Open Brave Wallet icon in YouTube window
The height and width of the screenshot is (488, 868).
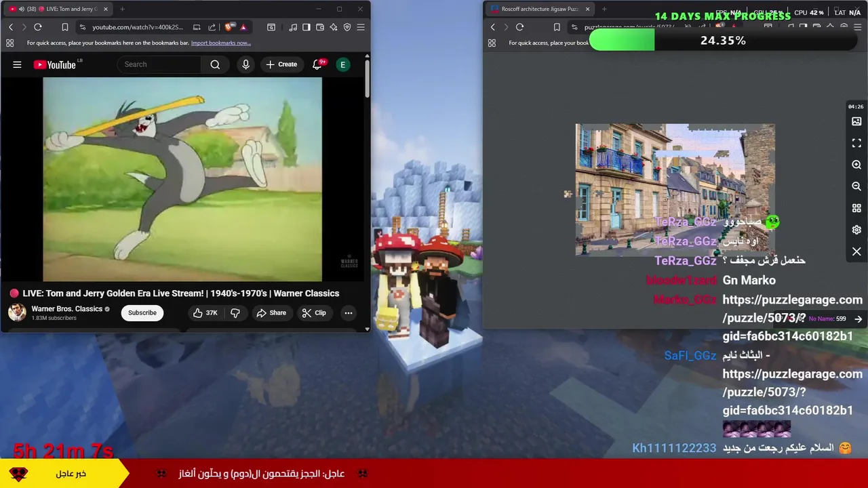(x=320, y=27)
